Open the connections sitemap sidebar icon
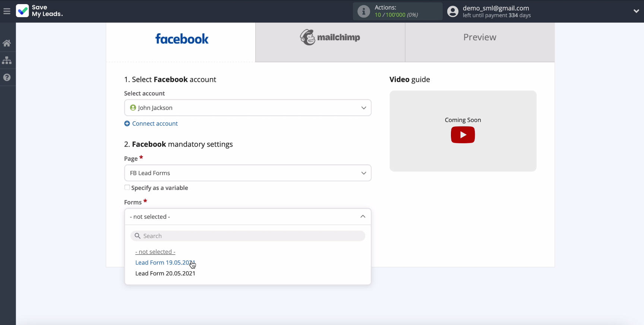Screen dimensions: 644x325 (x=7, y=60)
